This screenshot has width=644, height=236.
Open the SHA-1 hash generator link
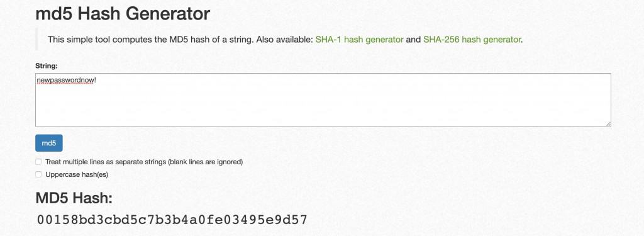pos(359,40)
